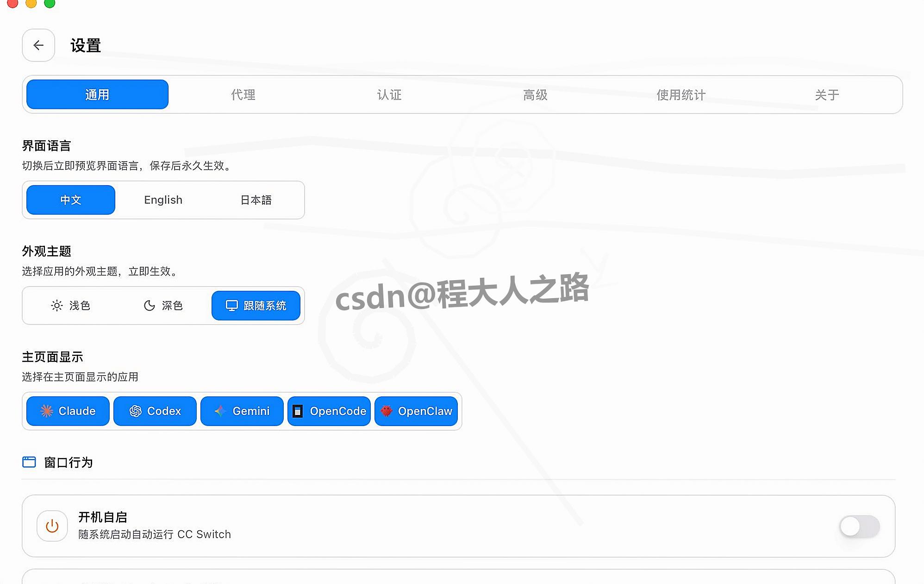Viewport: 924px width, 584px height.
Task: Open the 使用统计 tab
Action: 681,94
